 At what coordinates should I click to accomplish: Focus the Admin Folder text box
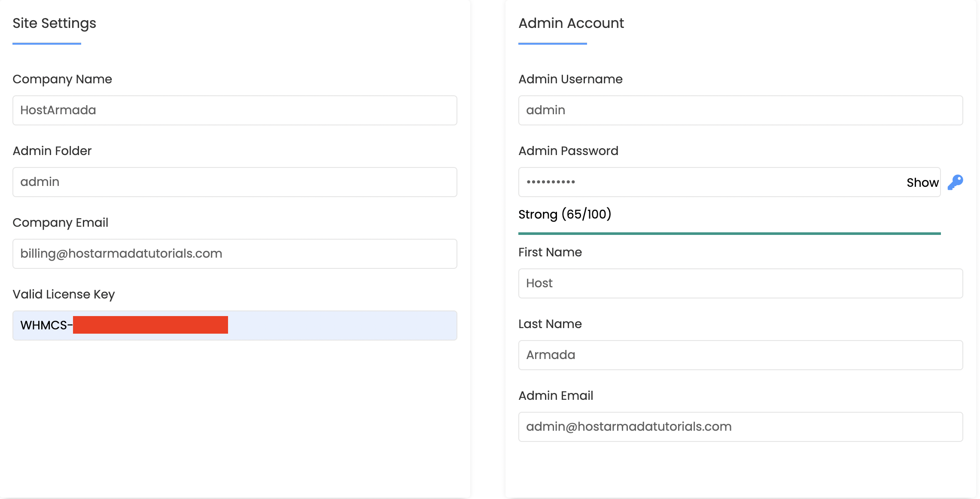(x=234, y=182)
